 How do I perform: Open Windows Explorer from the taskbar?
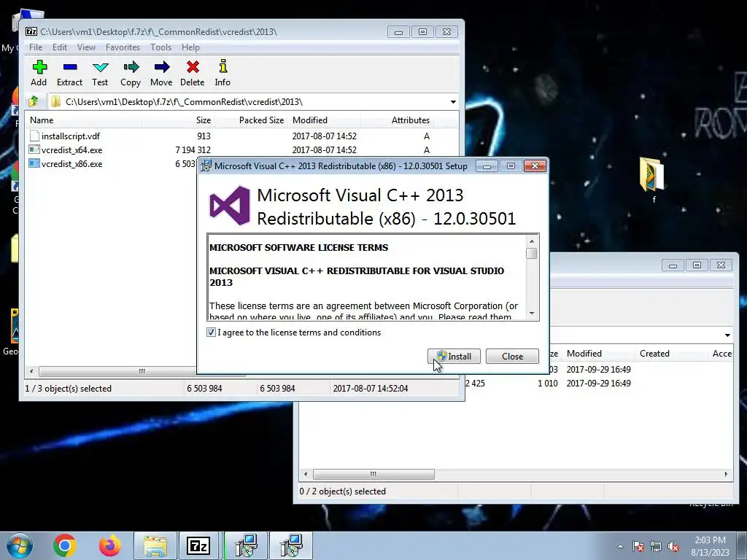[x=155, y=545]
